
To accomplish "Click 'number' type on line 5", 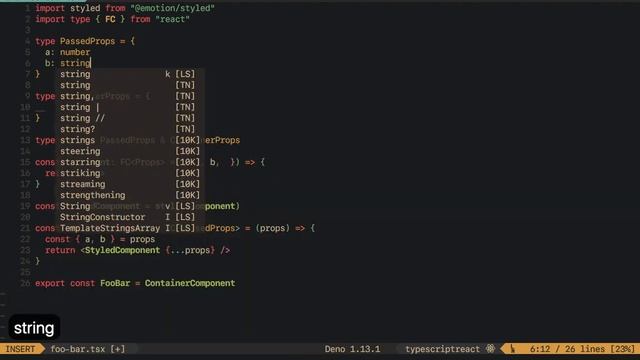I will pos(75,52).
